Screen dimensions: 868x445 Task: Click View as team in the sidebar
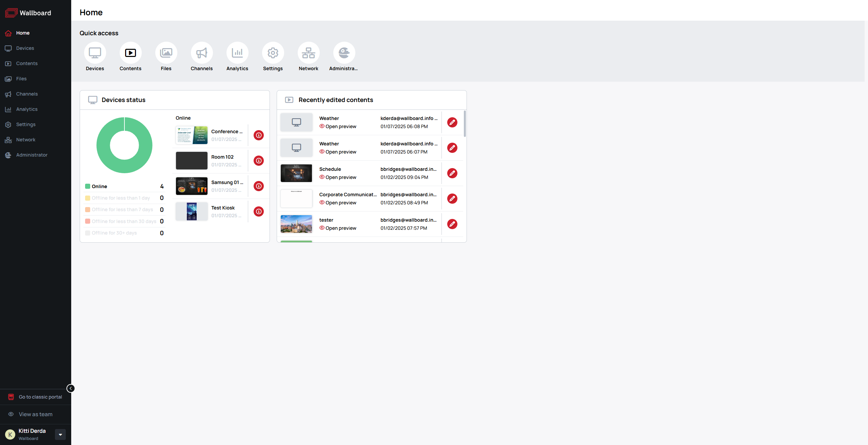35,414
